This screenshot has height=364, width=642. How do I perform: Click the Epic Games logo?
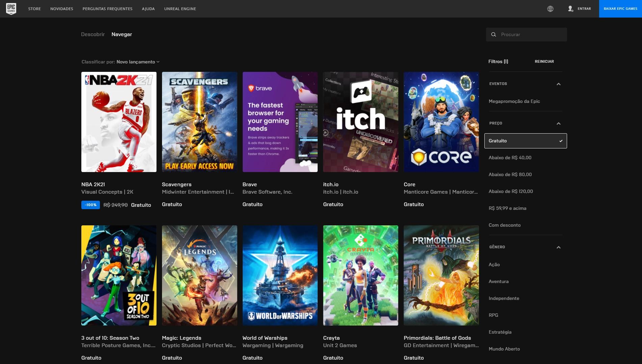pyautogui.click(x=11, y=9)
